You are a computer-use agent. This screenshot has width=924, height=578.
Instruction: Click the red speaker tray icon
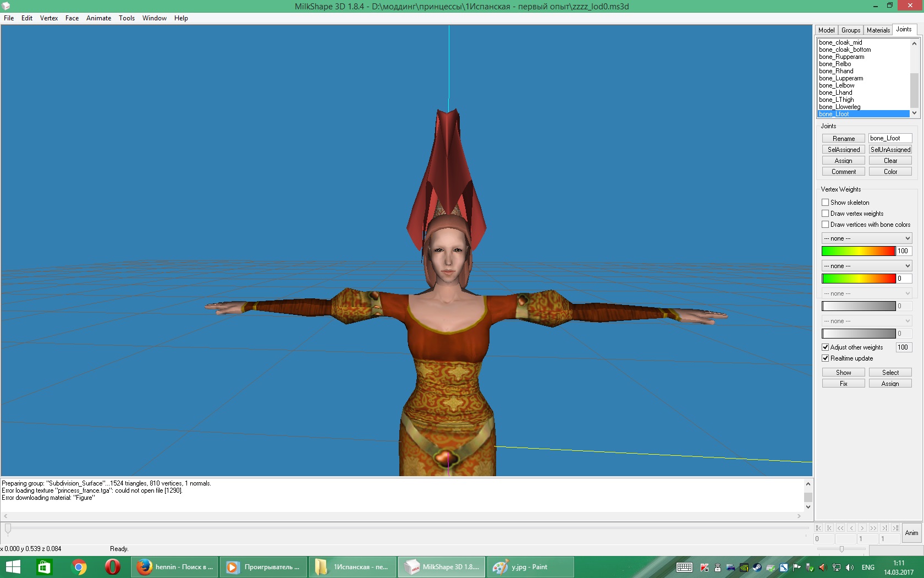(823, 568)
